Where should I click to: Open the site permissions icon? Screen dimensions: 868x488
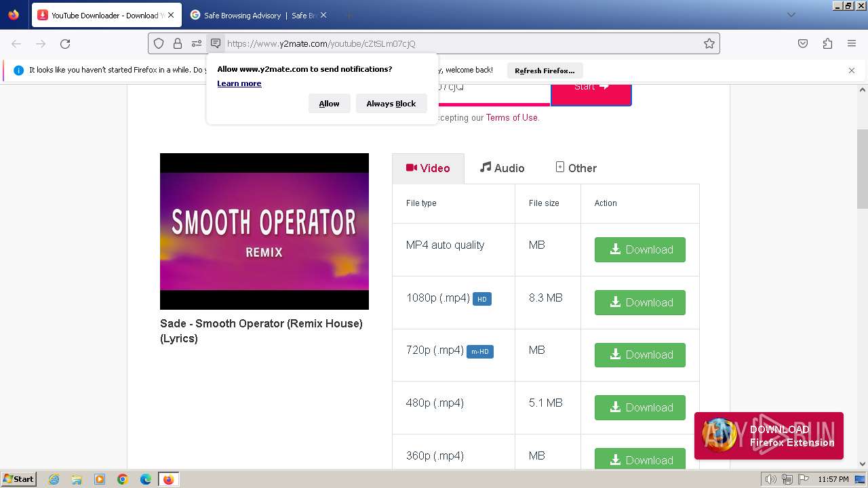197,43
